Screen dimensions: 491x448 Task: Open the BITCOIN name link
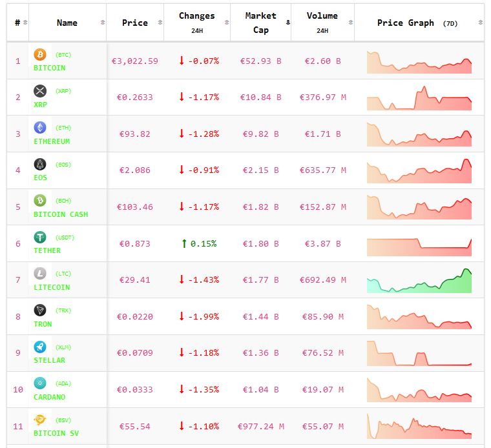(x=49, y=68)
